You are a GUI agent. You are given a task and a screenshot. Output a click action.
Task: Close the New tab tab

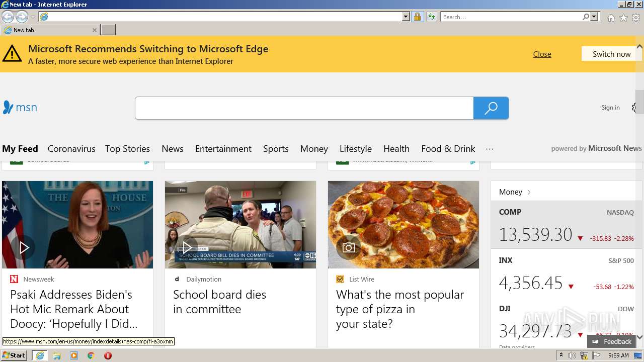click(x=94, y=30)
